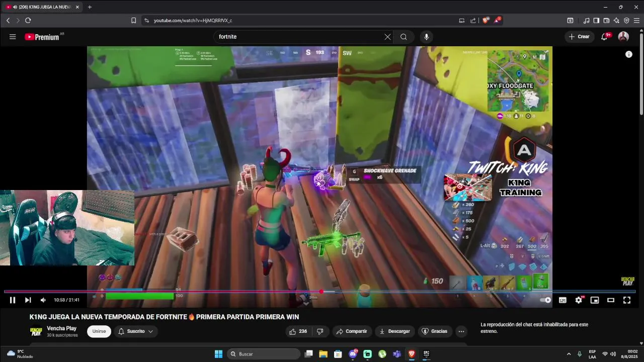Download video via Descargar
Viewport: 644px width, 362px height.
click(x=395, y=331)
